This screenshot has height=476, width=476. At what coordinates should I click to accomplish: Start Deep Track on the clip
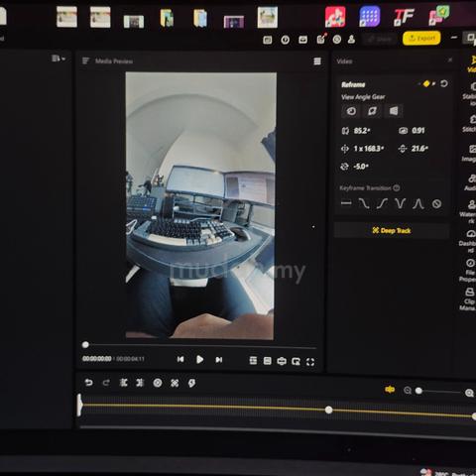pos(392,230)
